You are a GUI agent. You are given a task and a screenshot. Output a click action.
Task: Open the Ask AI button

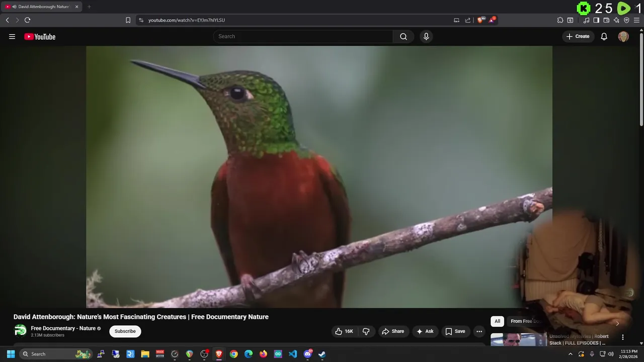point(425,331)
